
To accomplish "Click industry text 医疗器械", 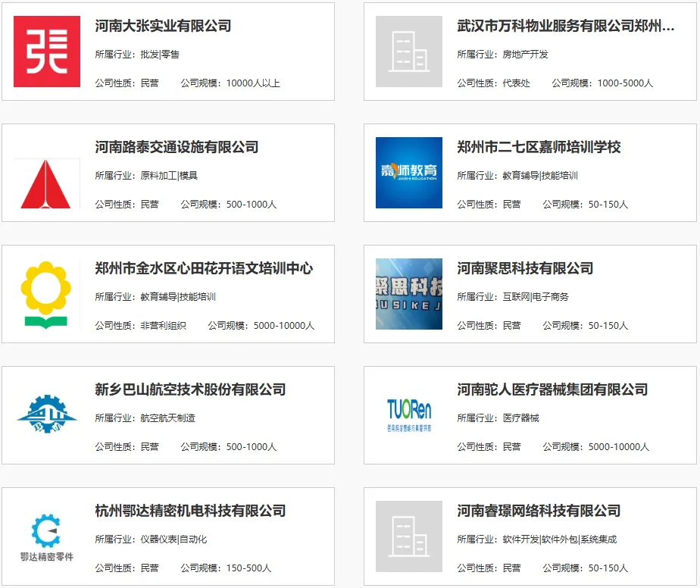I will (520, 418).
